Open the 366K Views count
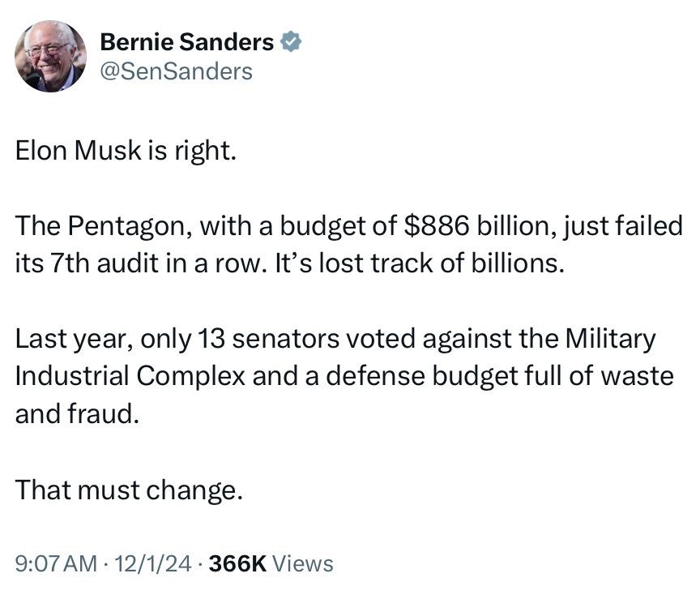The height and width of the screenshot is (599, 700). coord(271,563)
